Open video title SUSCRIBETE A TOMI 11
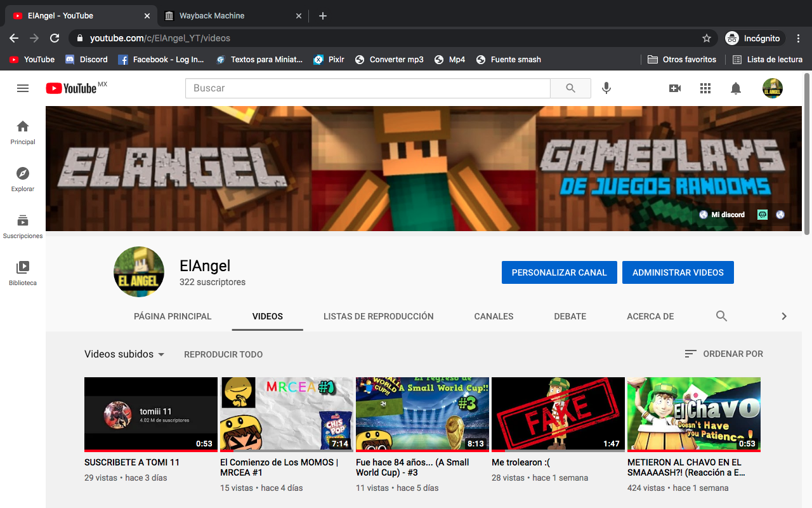Screen dimensions: 812x508 coord(132,462)
